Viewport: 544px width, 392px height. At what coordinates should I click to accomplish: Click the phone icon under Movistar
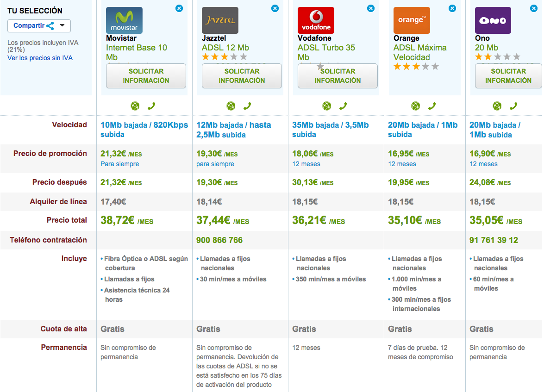pos(151,106)
